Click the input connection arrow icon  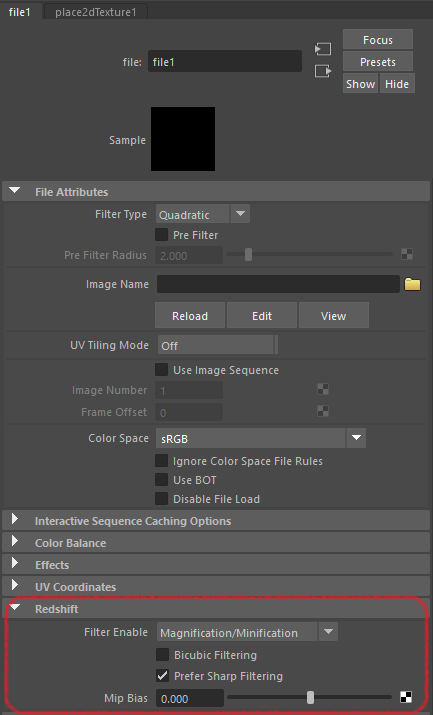coord(323,49)
